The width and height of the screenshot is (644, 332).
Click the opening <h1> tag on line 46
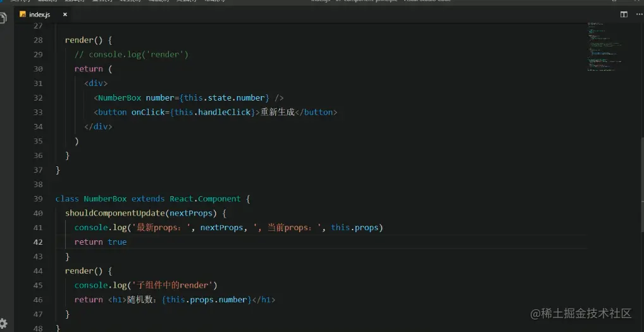pos(117,300)
